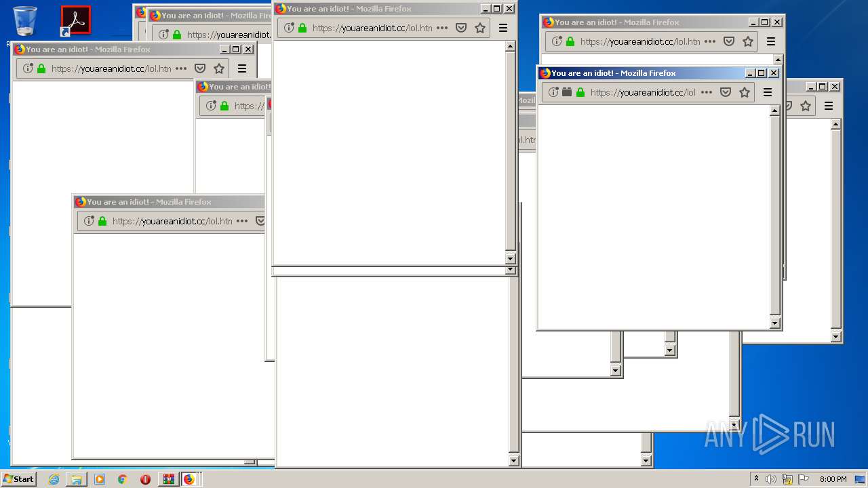Toggle bookmark star in top-right background Firefox window
This screenshot has width=868, height=488.
[x=748, y=41]
